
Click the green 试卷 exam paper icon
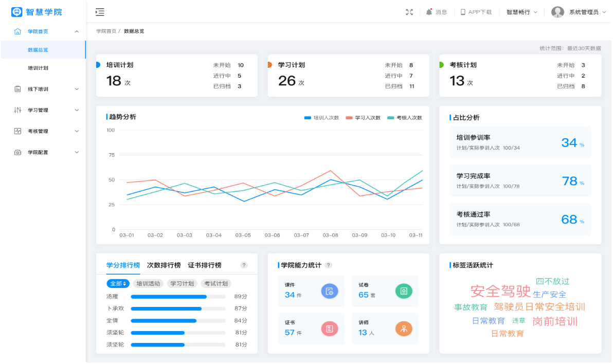pyautogui.click(x=404, y=291)
